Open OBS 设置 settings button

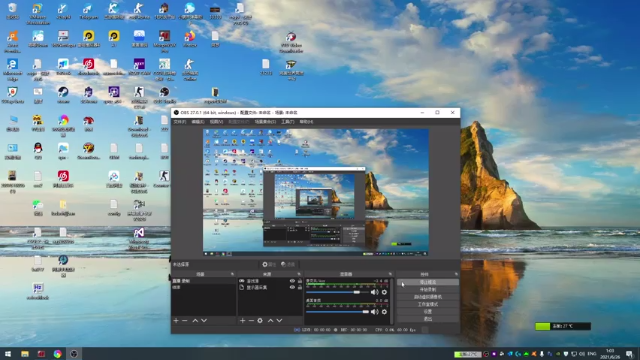click(427, 311)
